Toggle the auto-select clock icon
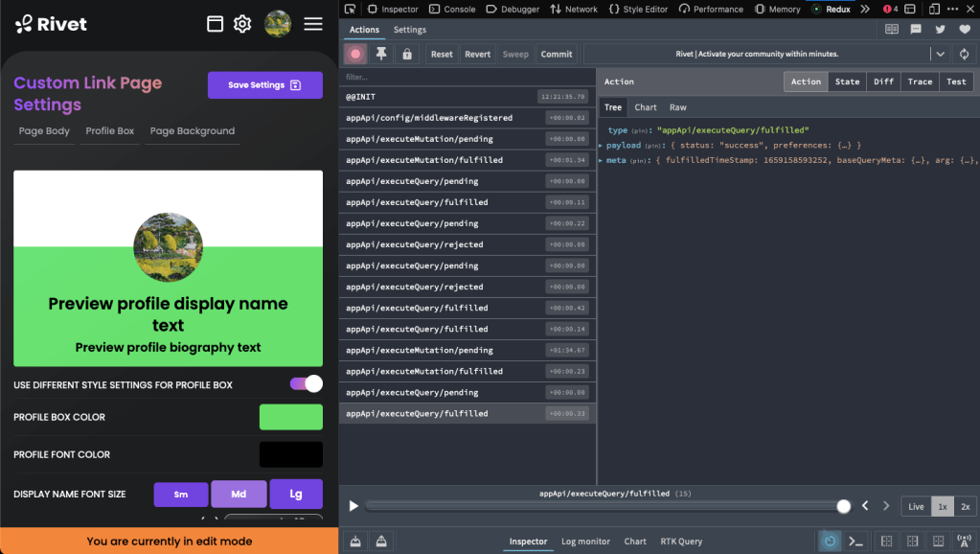This screenshot has height=554, width=980. 829,541
